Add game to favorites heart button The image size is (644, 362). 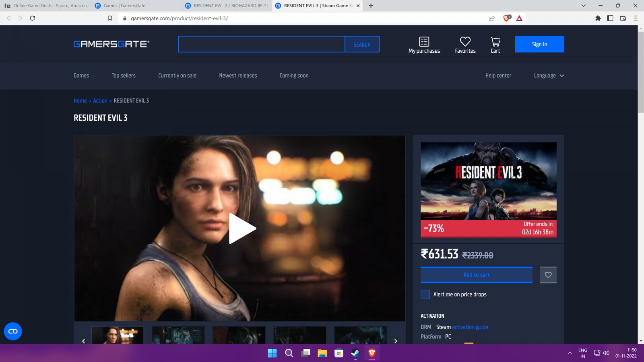(x=548, y=275)
